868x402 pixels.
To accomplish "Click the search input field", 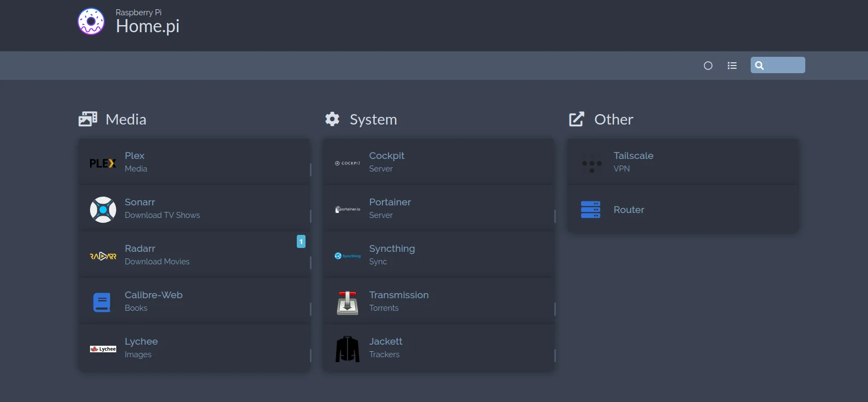I will coord(783,65).
